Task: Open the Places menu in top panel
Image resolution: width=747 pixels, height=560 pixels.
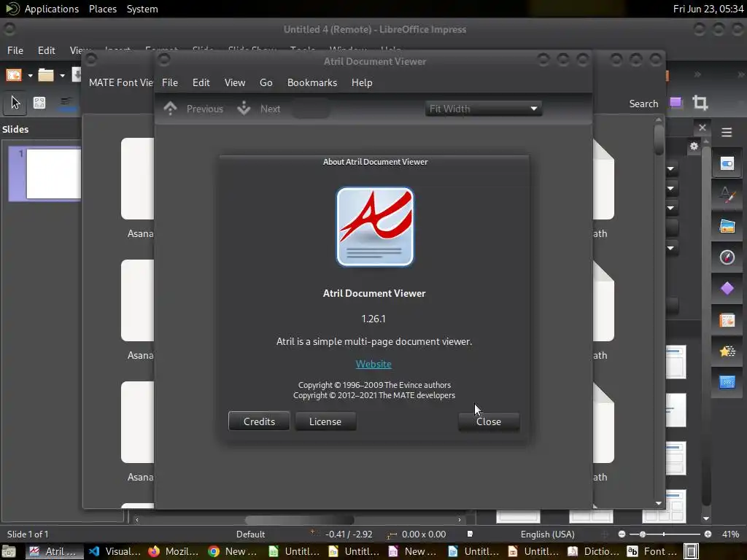Action: tap(102, 9)
